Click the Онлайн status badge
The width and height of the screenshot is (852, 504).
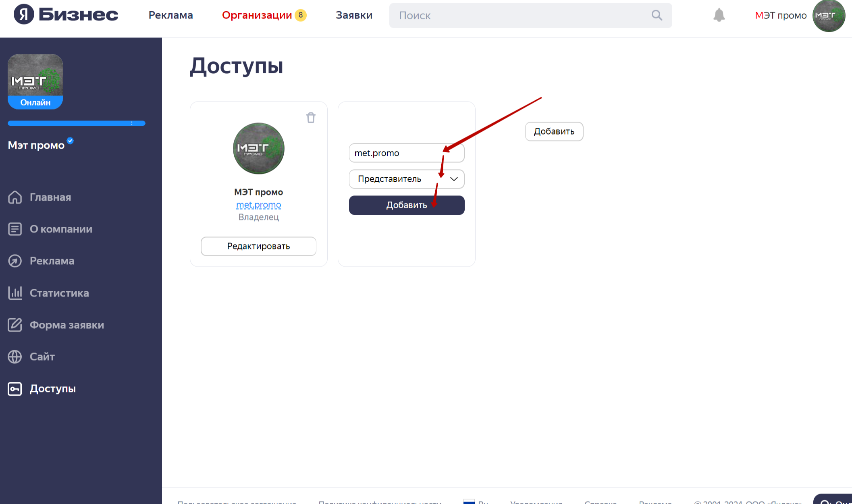(x=35, y=103)
